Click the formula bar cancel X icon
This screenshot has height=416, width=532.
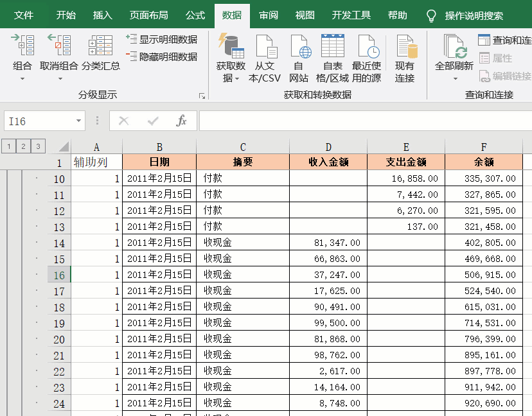pyautogui.click(x=123, y=121)
